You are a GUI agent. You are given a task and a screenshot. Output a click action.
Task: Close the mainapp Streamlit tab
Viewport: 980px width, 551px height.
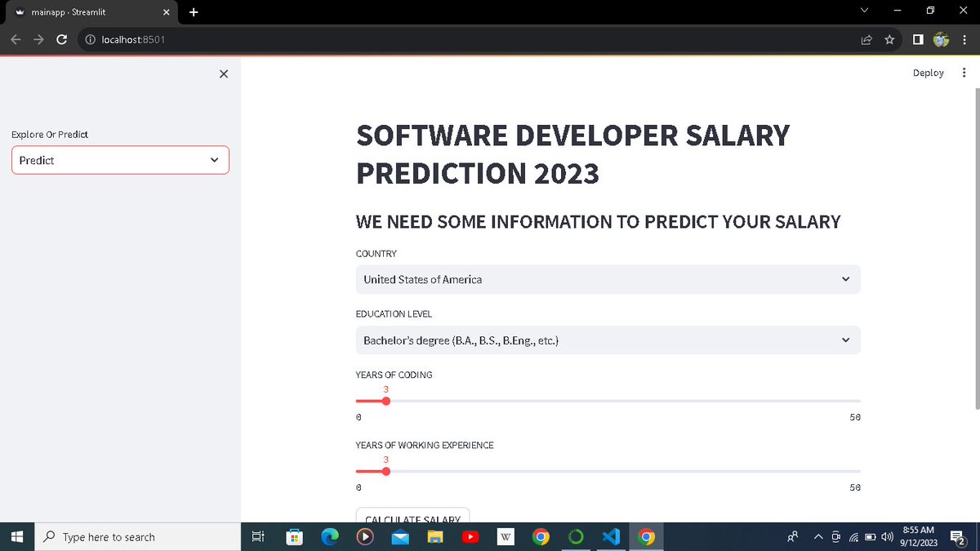[166, 12]
